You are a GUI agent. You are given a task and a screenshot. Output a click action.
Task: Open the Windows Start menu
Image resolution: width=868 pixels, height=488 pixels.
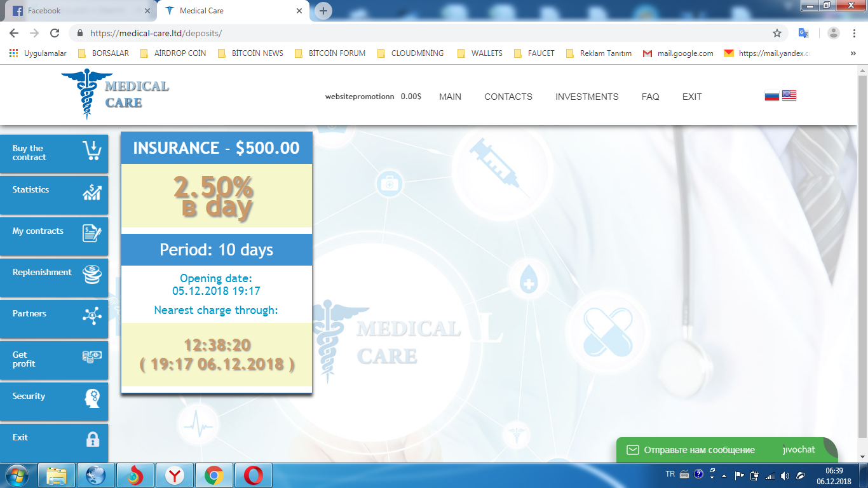(x=16, y=475)
